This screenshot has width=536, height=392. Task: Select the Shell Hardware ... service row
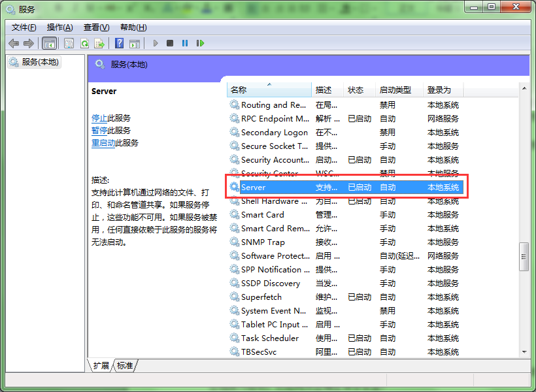(345, 201)
